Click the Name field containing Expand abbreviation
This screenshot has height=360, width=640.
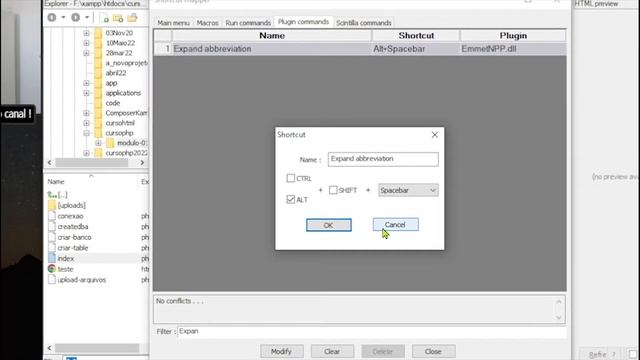[x=383, y=159]
